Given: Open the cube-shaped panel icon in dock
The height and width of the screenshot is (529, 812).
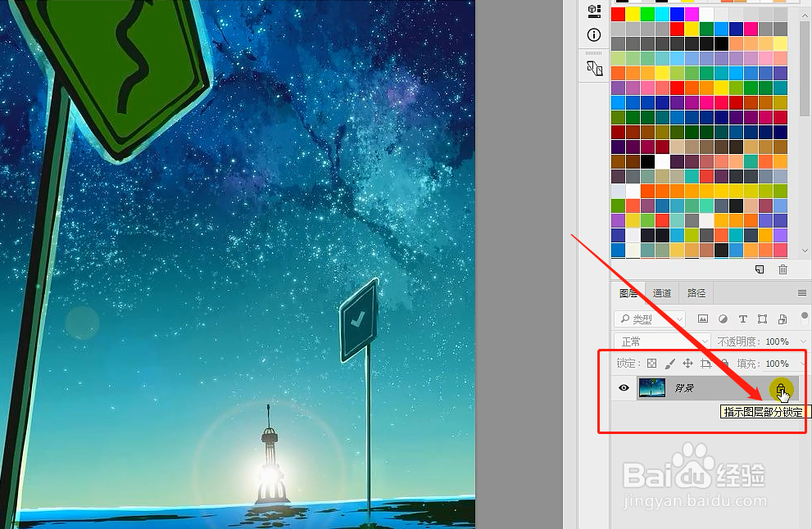Looking at the screenshot, I should point(594,11).
